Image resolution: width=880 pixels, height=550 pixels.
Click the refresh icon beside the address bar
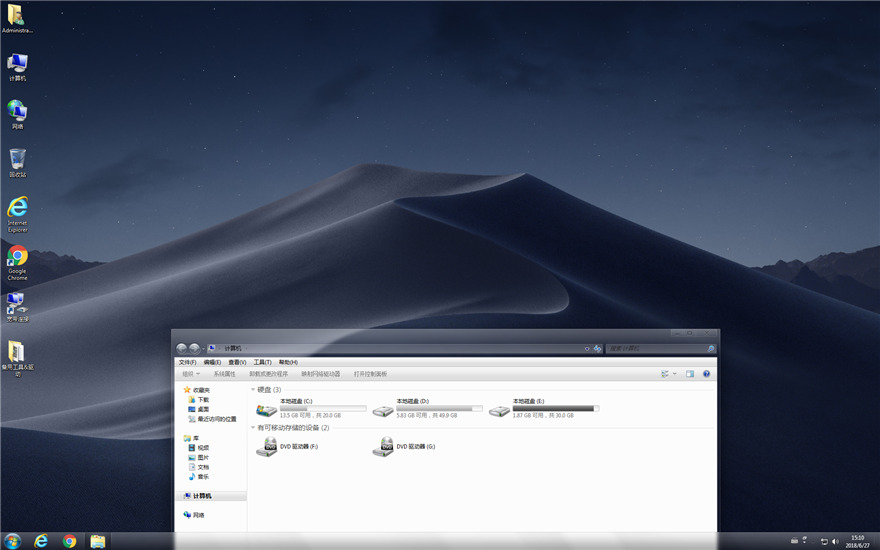pos(597,349)
